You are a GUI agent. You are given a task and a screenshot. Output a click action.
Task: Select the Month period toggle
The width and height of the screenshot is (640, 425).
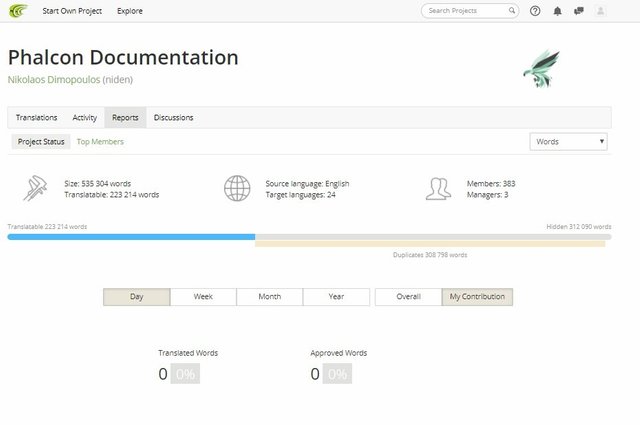coord(269,297)
